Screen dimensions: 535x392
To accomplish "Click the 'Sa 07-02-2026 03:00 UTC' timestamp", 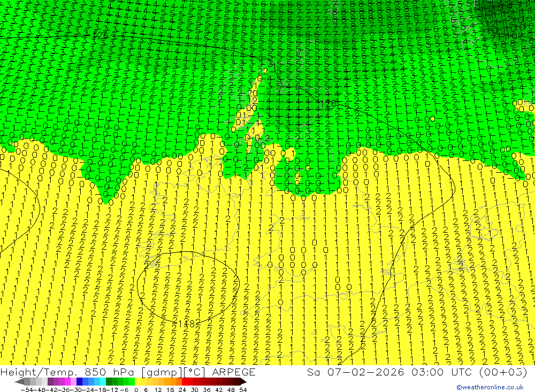I will point(389,372).
